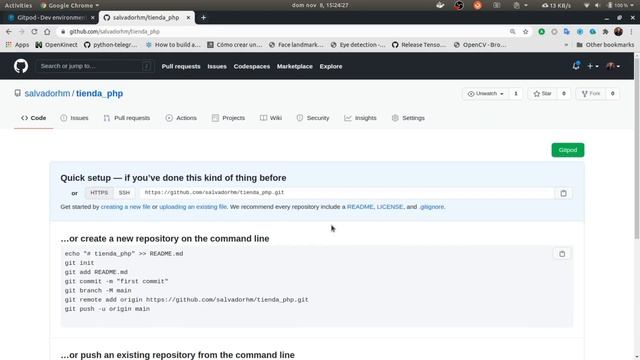Image resolution: width=640 pixels, height=360 pixels.
Task: Click the date and time clock in top bar
Action: [x=320, y=5]
